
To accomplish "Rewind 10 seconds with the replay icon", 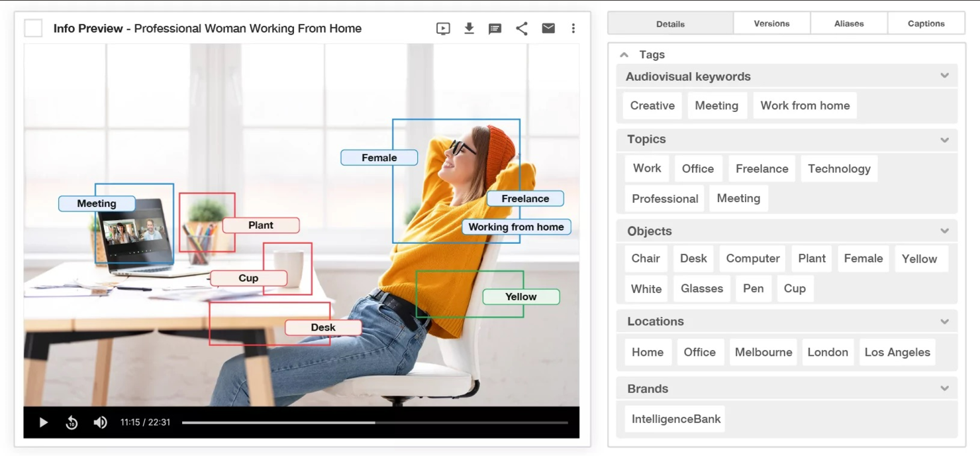I will click(72, 422).
